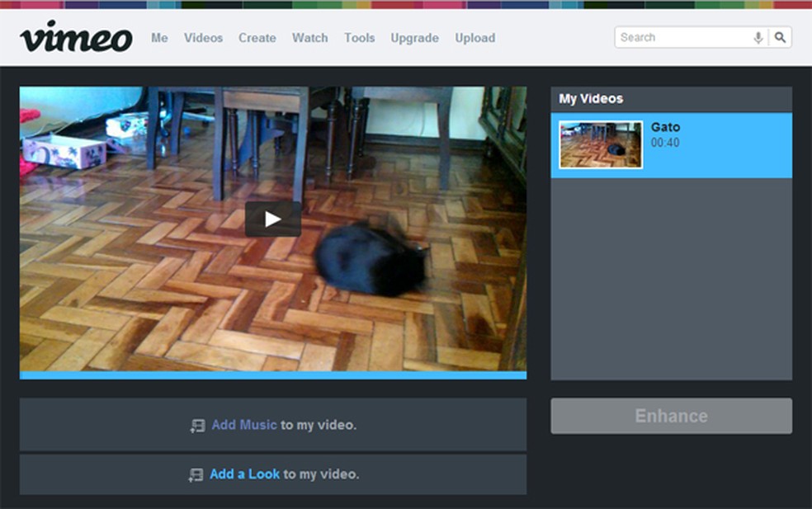This screenshot has width=812, height=509.
Task: Play the video in the preview player
Action: point(272,219)
